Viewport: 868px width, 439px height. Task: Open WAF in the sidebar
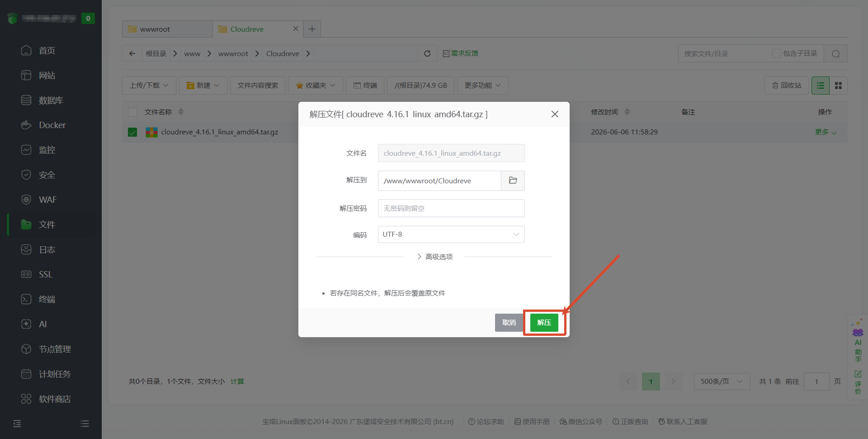click(47, 200)
